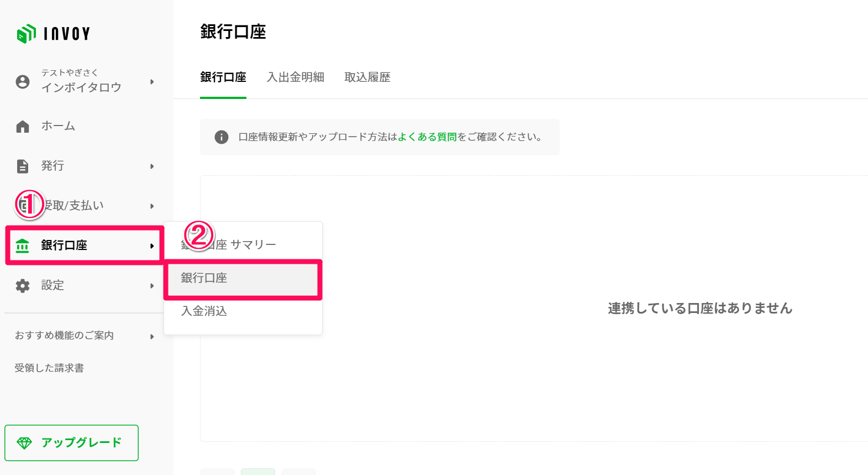Image resolution: width=868 pixels, height=475 pixels.
Task: Open 受領した請求書 in the sidebar
Action: point(49,368)
